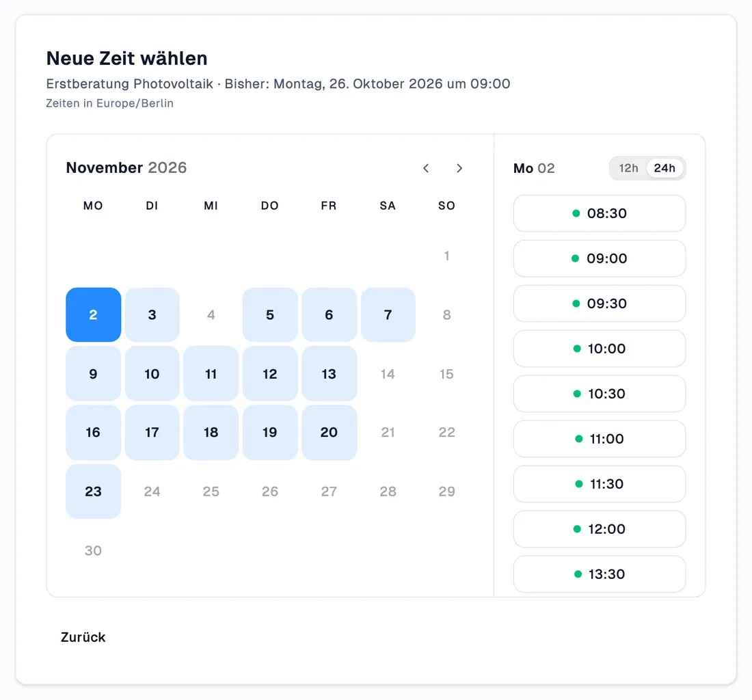
Task: Choose the 11:30 time slot
Action: (x=600, y=484)
